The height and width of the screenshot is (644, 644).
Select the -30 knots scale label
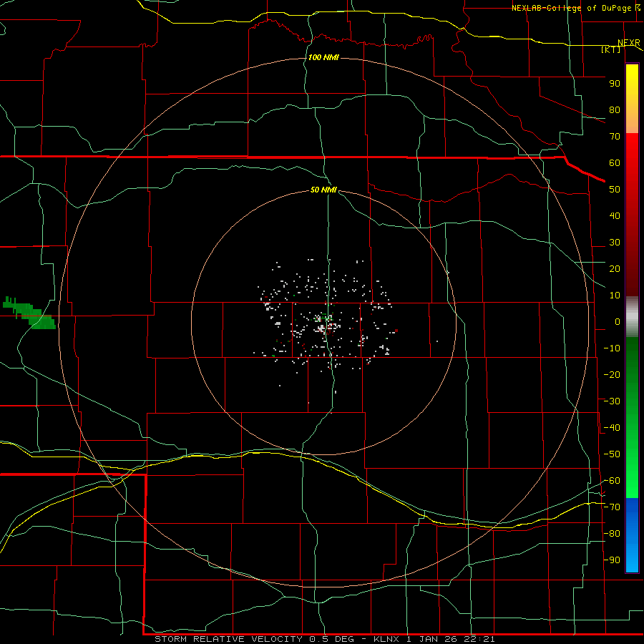click(612, 401)
